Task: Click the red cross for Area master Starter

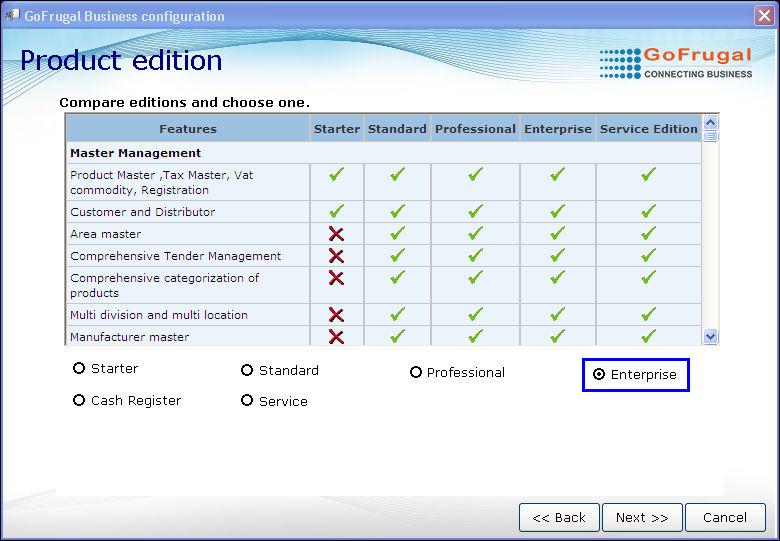Action: [x=336, y=234]
